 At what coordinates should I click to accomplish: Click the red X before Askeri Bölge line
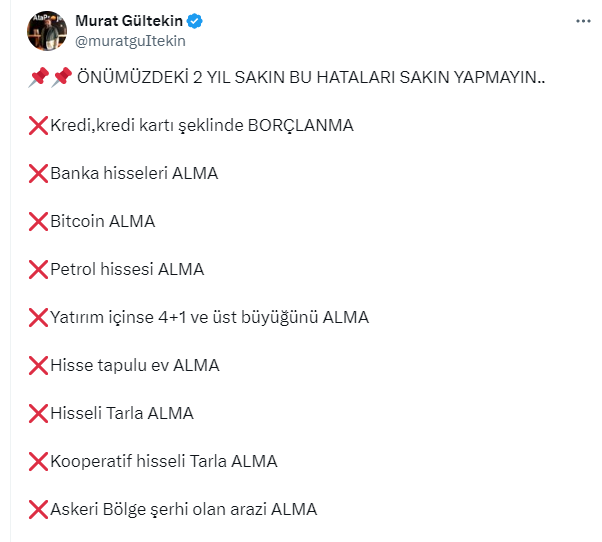pyautogui.click(x=39, y=510)
